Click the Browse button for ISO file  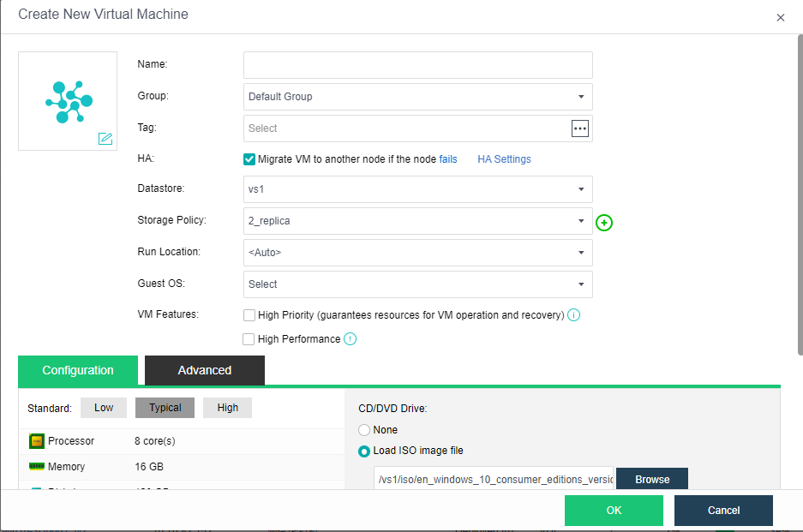coord(651,480)
